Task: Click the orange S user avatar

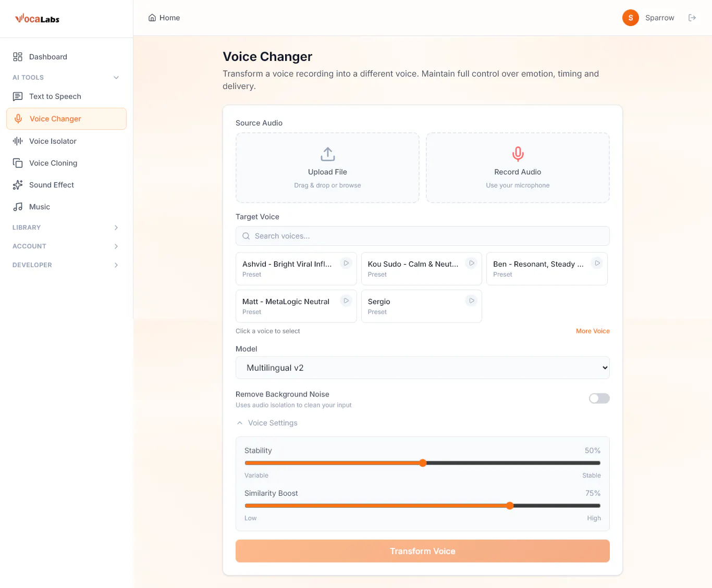Action: [x=631, y=18]
